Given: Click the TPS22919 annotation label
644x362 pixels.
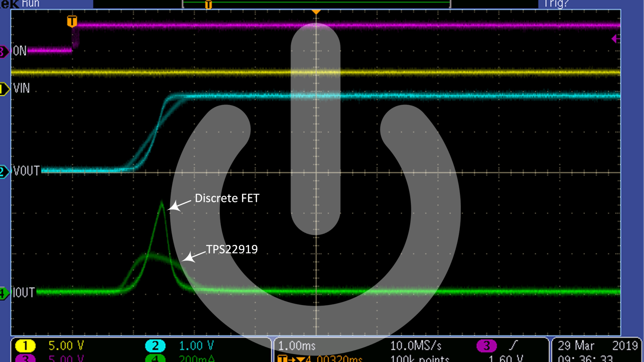Looking at the screenshot, I should (232, 249).
